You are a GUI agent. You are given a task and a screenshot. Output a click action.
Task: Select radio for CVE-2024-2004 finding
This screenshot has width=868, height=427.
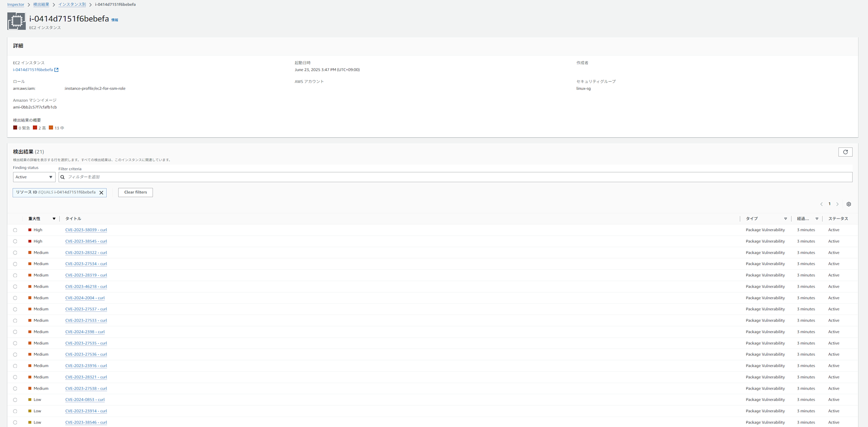point(15,298)
